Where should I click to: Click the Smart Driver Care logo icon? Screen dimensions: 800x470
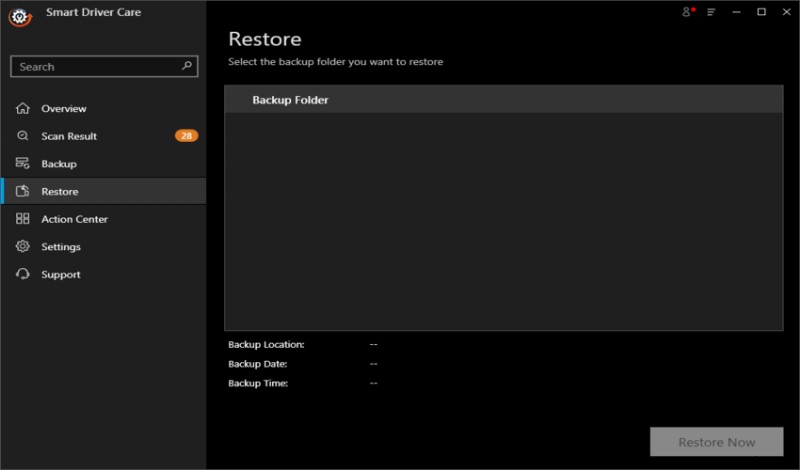(x=17, y=17)
